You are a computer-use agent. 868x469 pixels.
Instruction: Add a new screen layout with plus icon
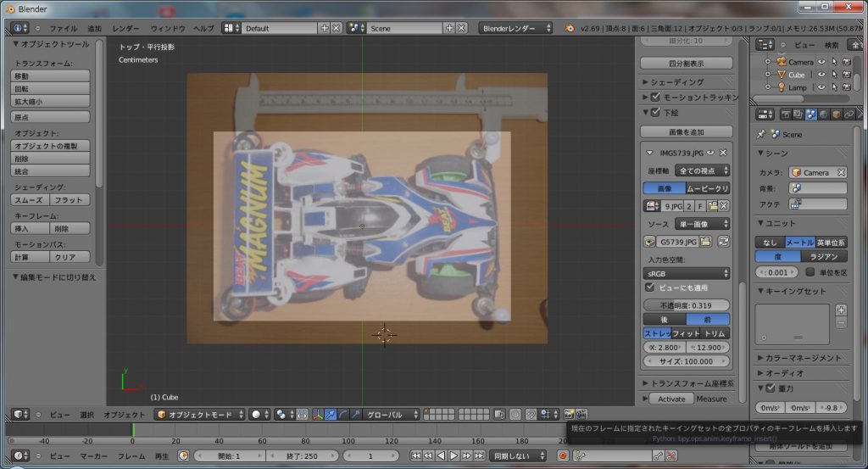(325, 28)
